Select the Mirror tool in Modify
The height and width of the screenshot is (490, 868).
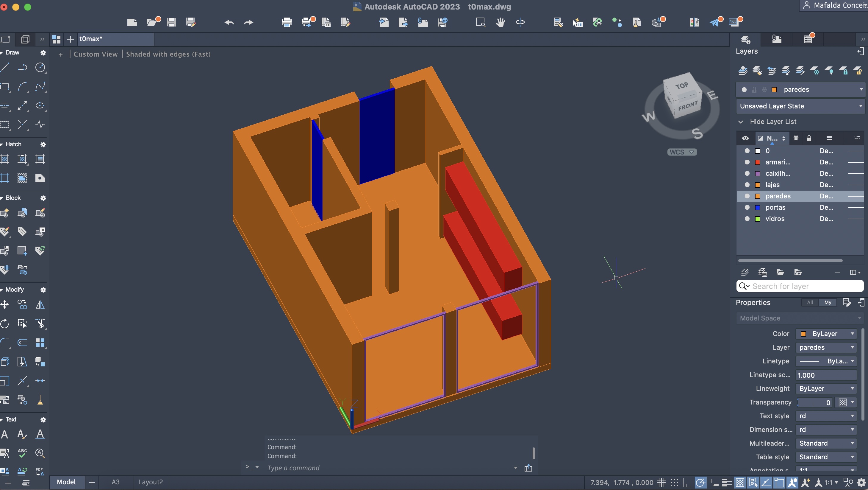[40, 305]
